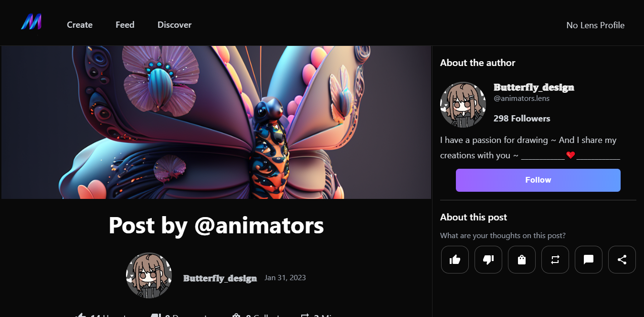Click the No Lens Profile text in the header
This screenshot has width=644, height=317.
[595, 25]
